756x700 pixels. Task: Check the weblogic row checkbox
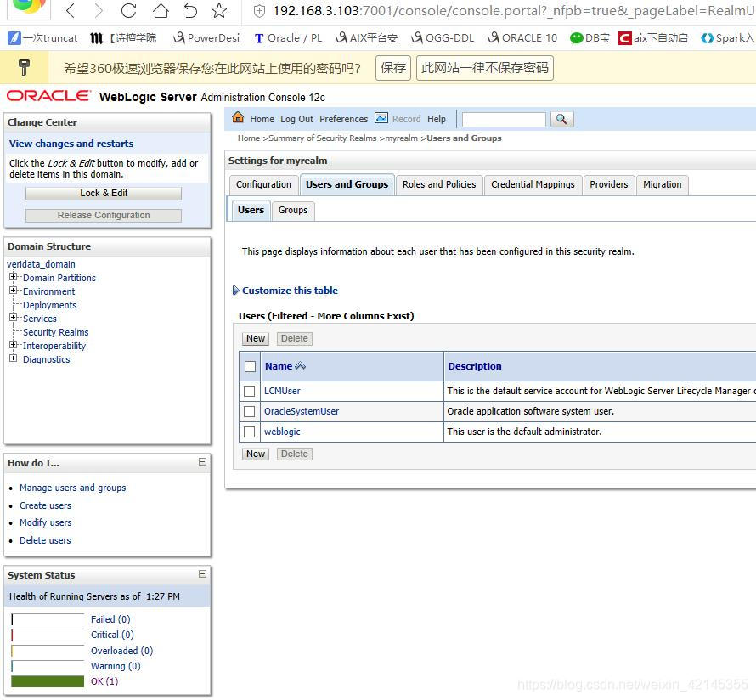coord(249,432)
